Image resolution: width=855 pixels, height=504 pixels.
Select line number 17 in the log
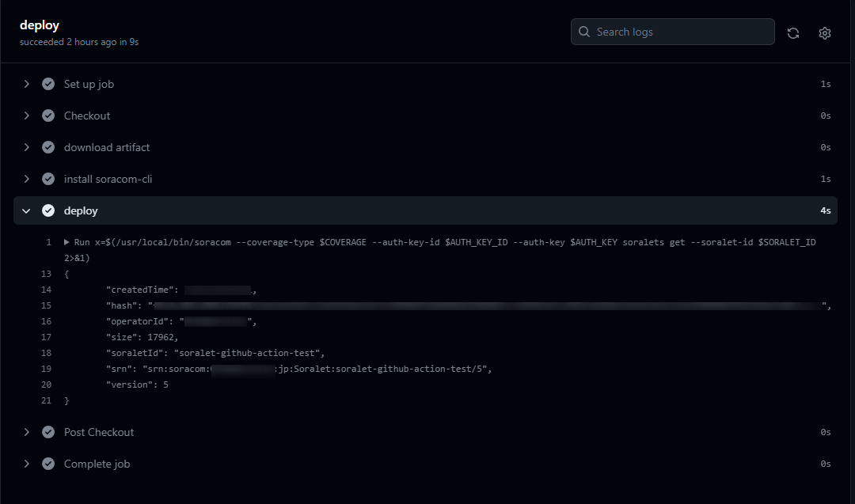46,336
